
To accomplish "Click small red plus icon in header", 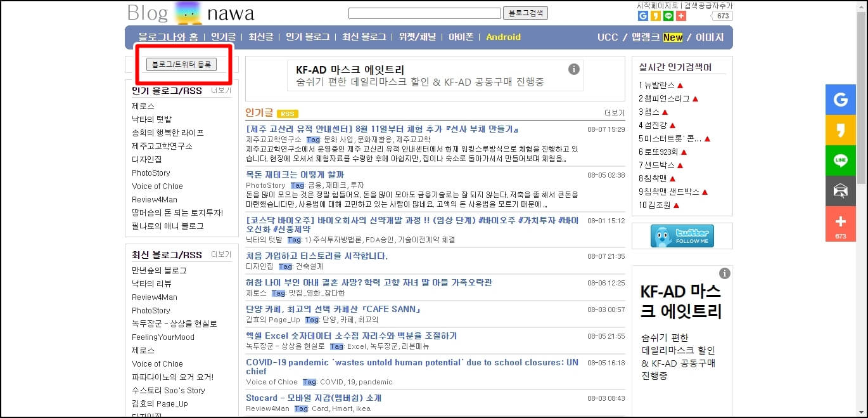I will (x=681, y=16).
